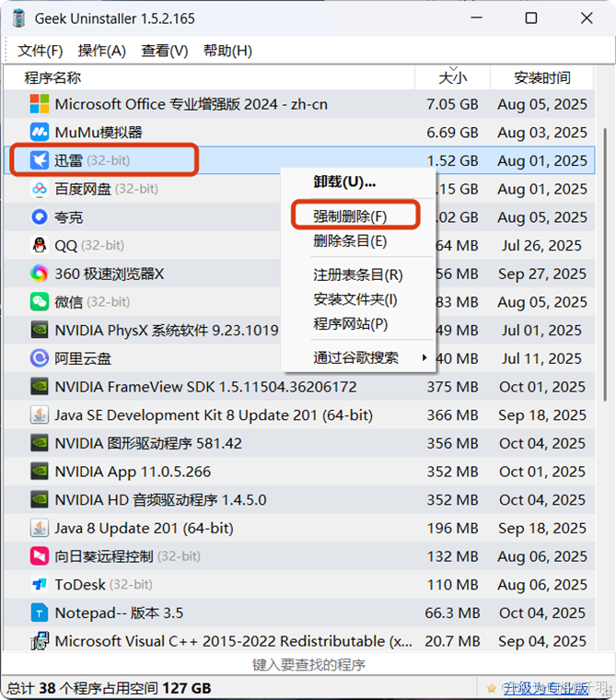
Task: Click the Visual C++ Redistributable icon
Action: tap(40, 641)
